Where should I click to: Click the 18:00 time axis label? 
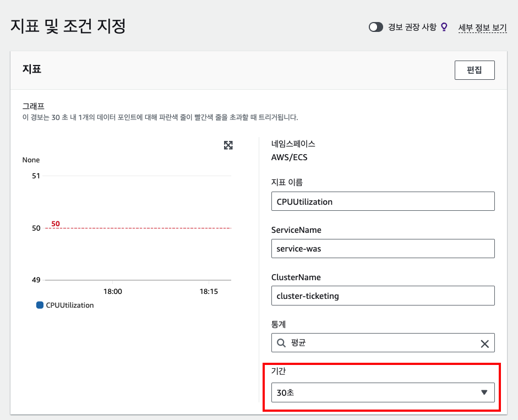(x=113, y=291)
